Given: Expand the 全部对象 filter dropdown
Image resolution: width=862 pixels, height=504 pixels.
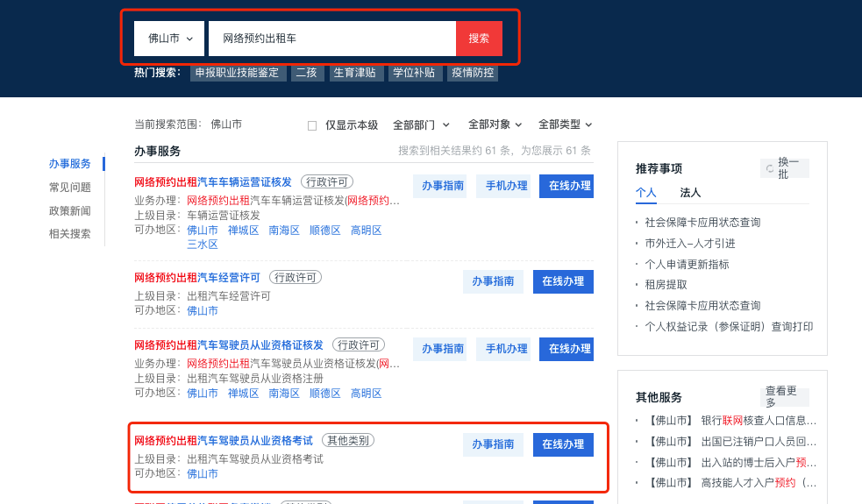Looking at the screenshot, I should 495,124.
